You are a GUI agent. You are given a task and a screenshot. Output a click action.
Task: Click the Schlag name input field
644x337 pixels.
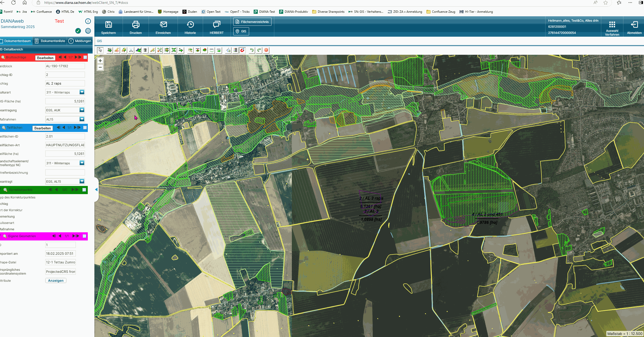(x=65, y=83)
